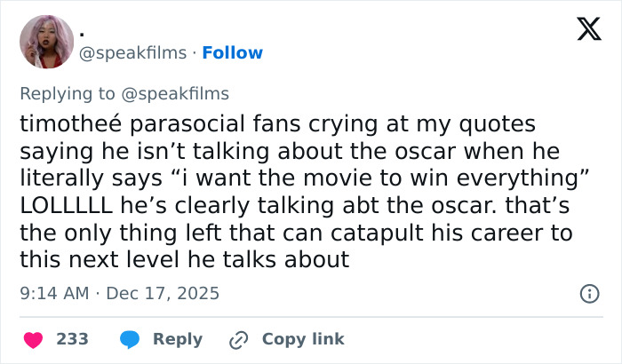
Task: Open the @speakfilms handle beside Follow
Action: [134, 52]
